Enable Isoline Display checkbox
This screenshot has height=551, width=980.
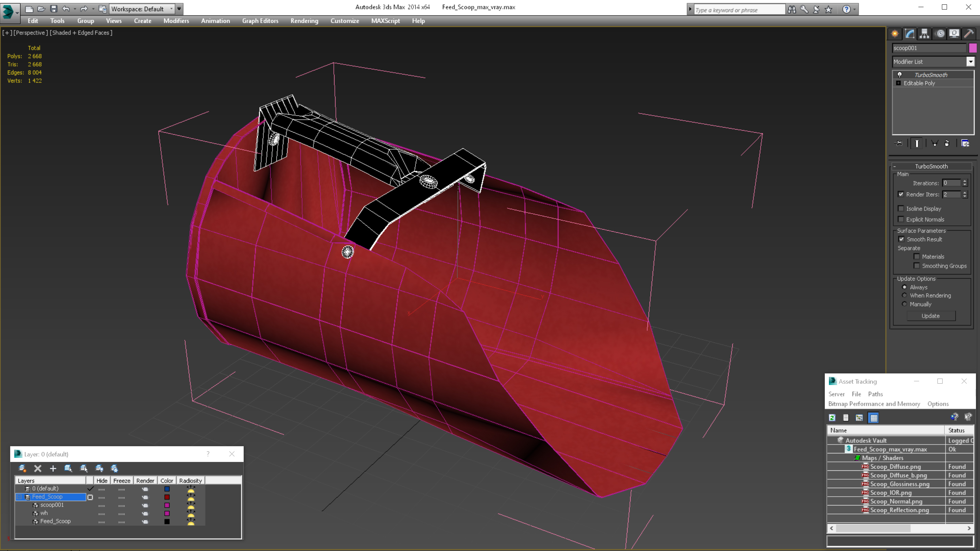[900, 208]
